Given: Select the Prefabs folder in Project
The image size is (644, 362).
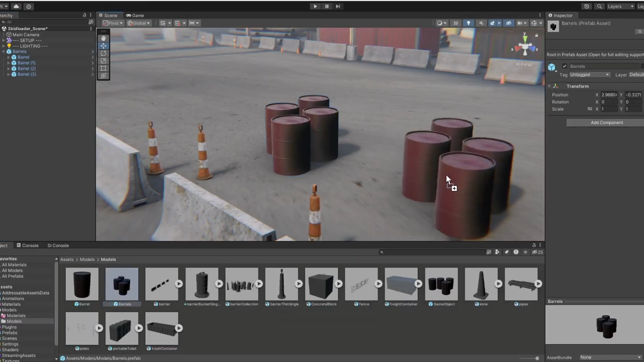Looking at the screenshot, I should click(x=10, y=333).
